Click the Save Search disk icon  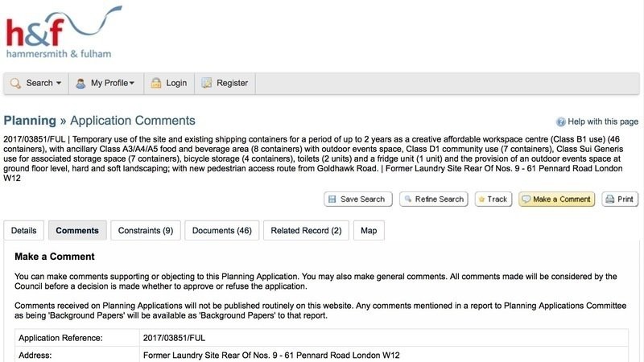[332, 199]
